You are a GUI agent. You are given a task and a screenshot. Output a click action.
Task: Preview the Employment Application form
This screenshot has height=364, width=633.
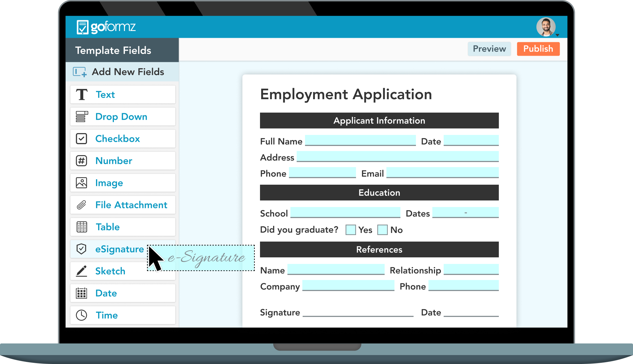pyautogui.click(x=489, y=49)
